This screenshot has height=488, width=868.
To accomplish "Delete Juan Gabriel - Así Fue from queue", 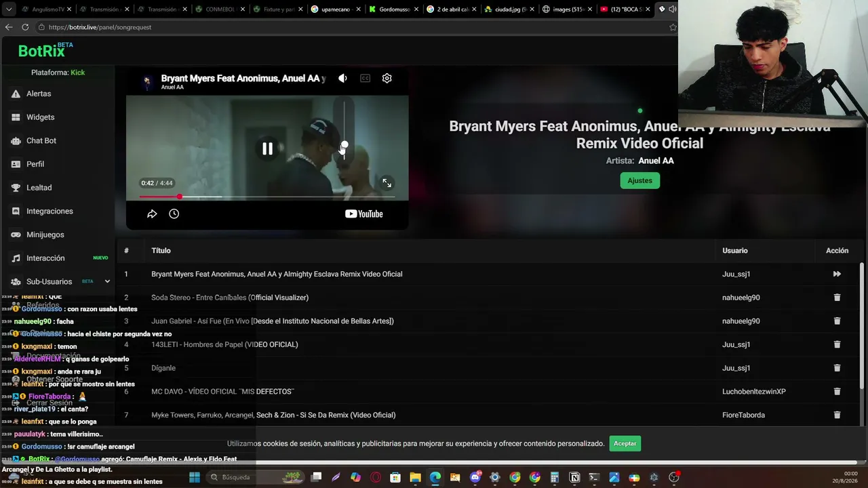I will pyautogui.click(x=837, y=321).
